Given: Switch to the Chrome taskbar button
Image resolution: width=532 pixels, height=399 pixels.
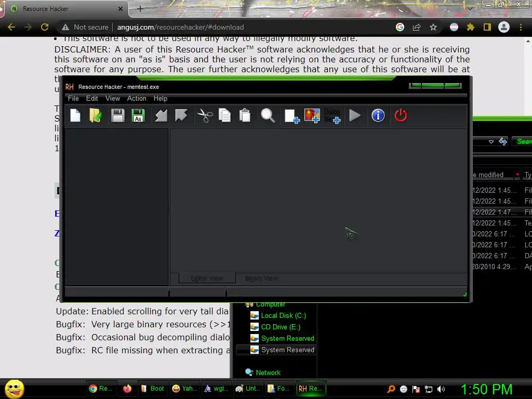Looking at the screenshot, I should pos(101,389).
